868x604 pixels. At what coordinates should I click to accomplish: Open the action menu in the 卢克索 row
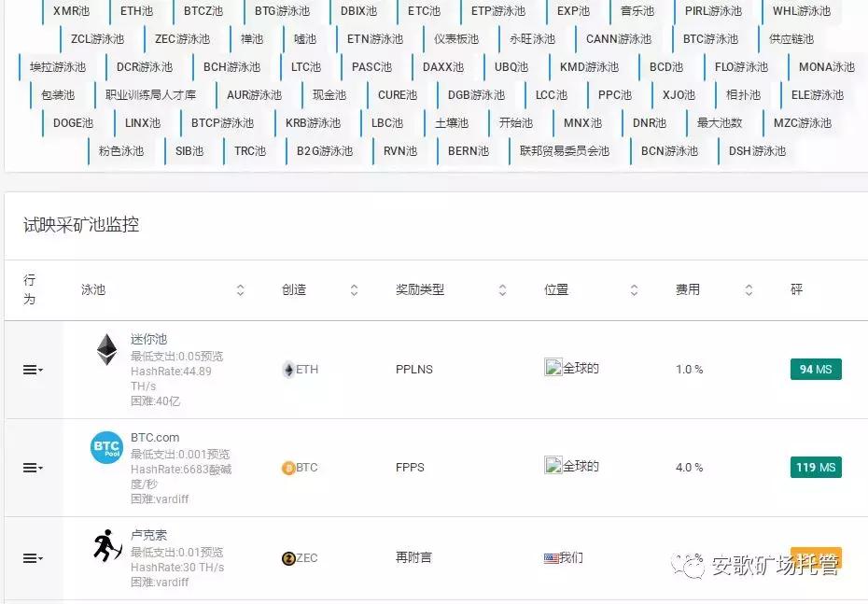31,558
